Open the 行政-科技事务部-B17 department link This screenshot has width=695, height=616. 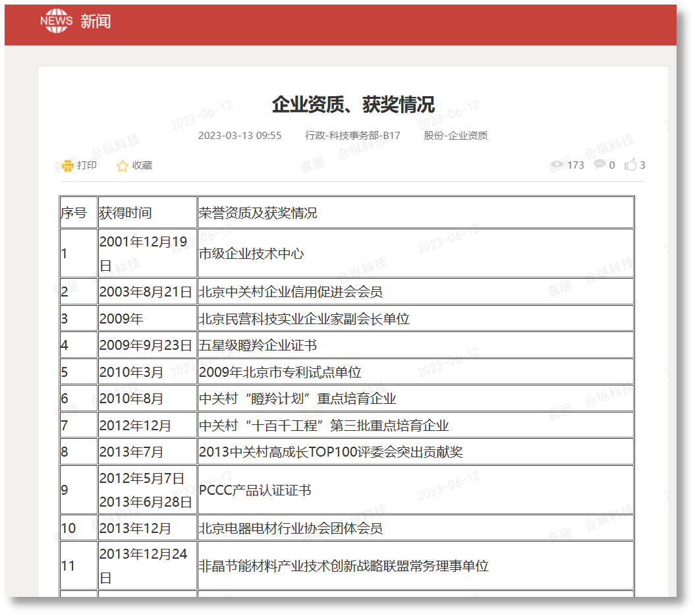coord(352,136)
